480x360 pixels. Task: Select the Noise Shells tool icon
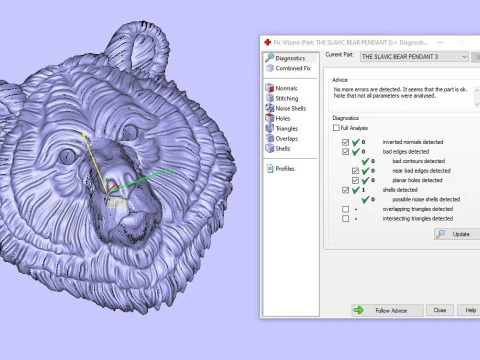[269, 108]
